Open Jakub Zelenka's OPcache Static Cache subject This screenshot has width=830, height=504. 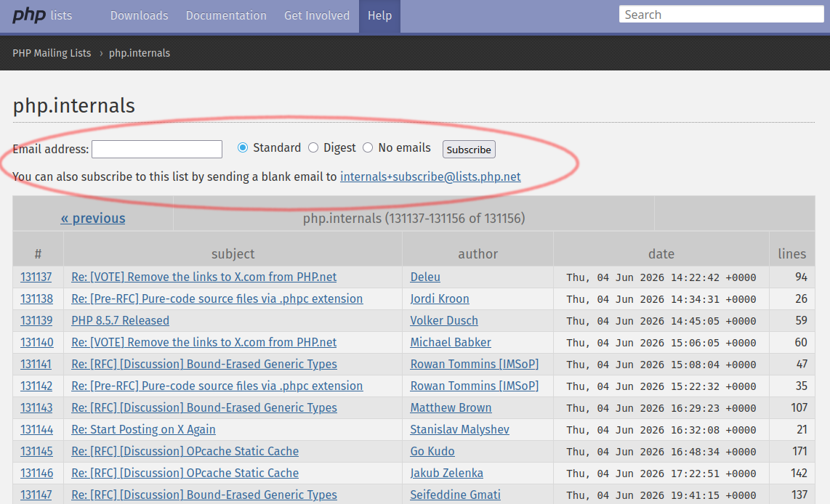pos(185,473)
